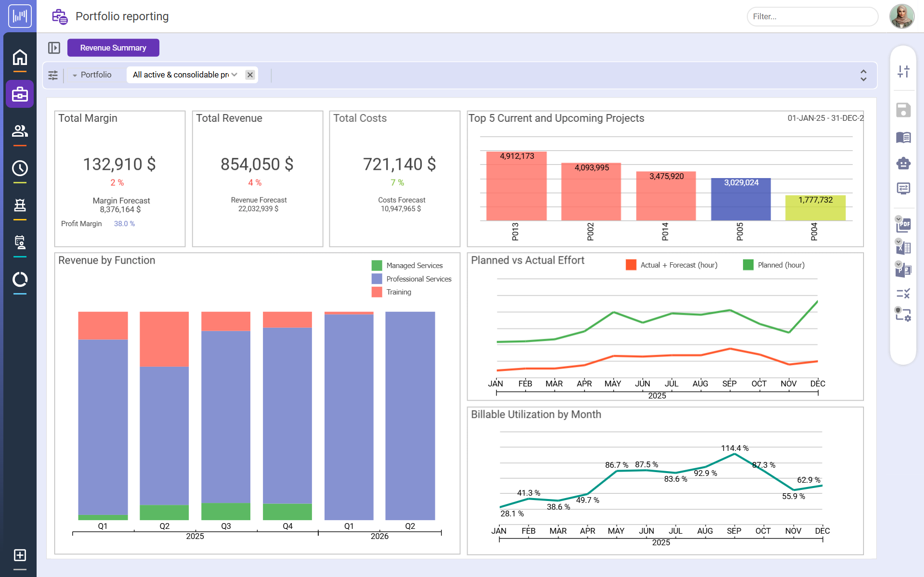This screenshot has width=924, height=577.
Task: Open the robot assistant icon
Action: coord(903,163)
